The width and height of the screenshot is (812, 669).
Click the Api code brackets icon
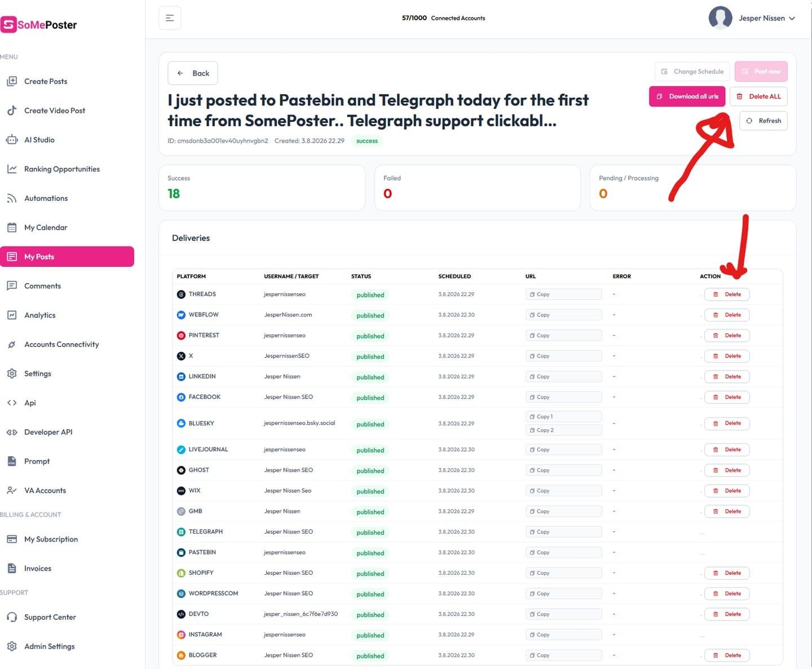pos(12,403)
